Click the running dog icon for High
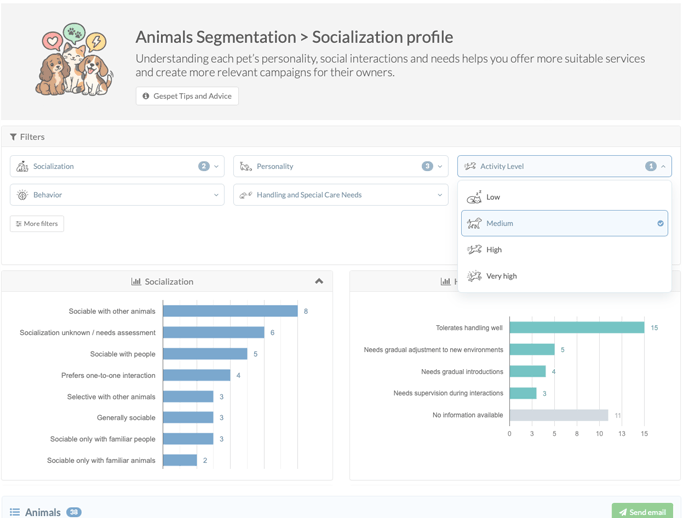 point(474,250)
